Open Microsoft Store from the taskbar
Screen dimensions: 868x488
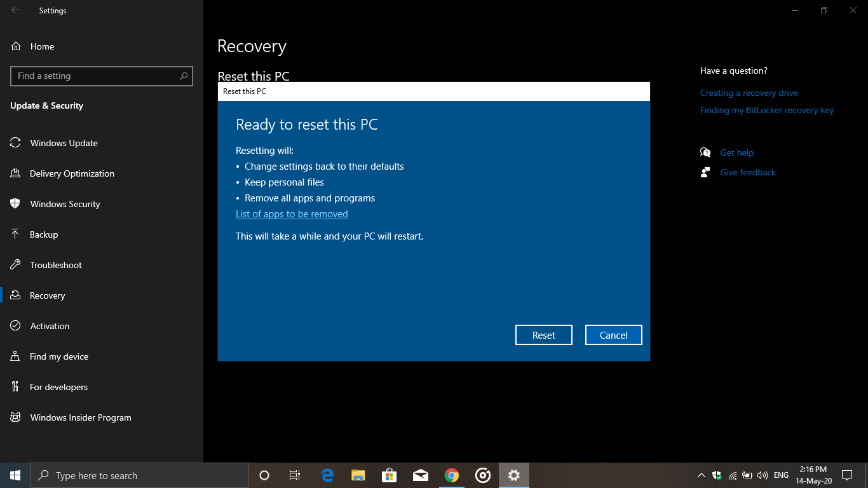(390, 475)
